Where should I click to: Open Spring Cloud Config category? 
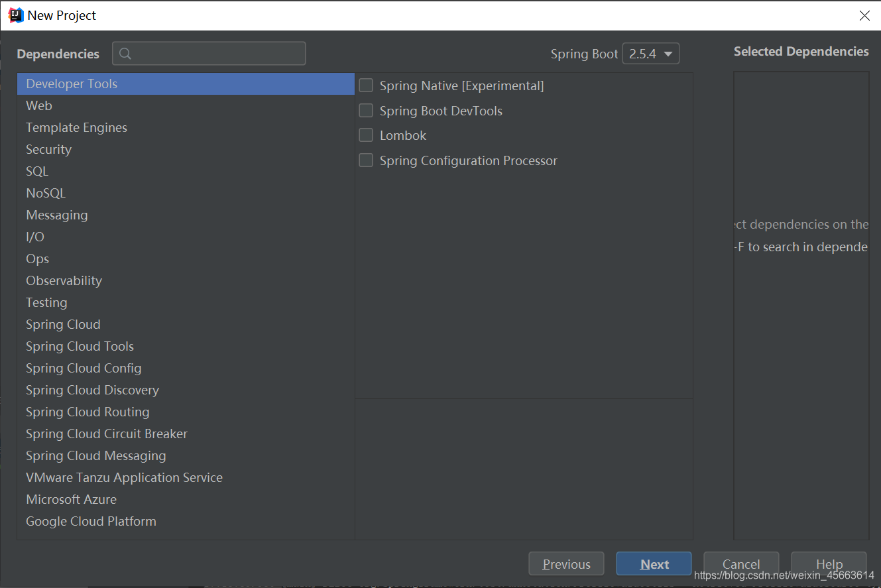click(186, 368)
